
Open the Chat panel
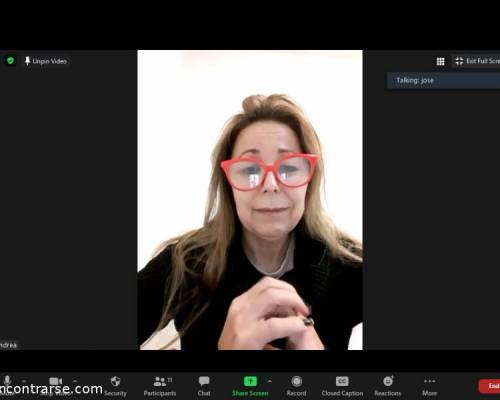(x=204, y=386)
